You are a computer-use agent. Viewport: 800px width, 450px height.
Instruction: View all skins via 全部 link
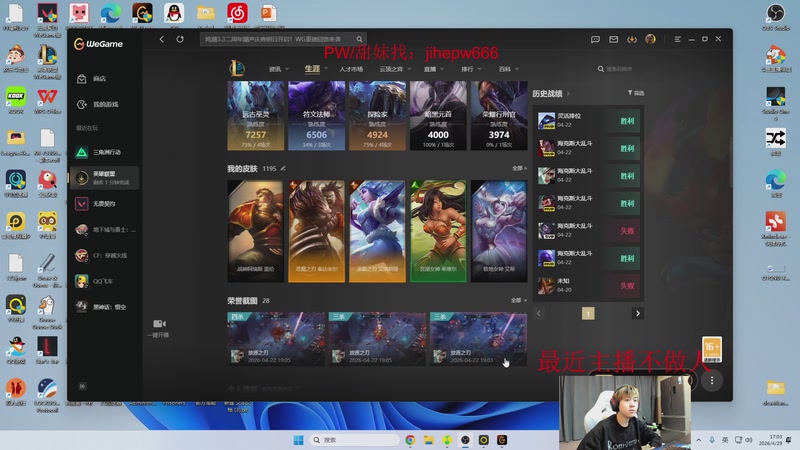pos(519,168)
